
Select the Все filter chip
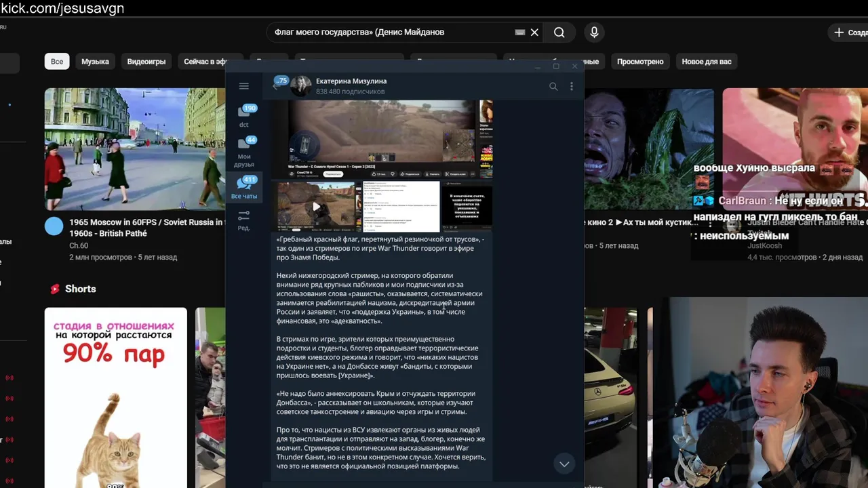point(57,62)
